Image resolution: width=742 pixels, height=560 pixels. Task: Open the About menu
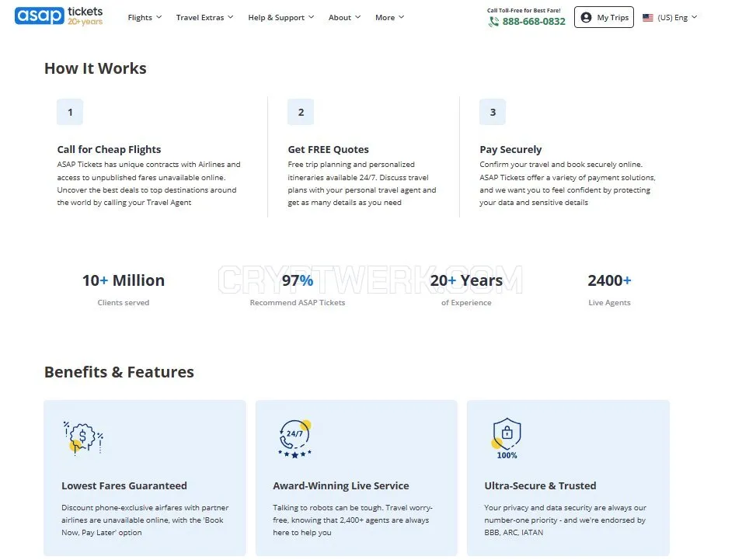344,18
